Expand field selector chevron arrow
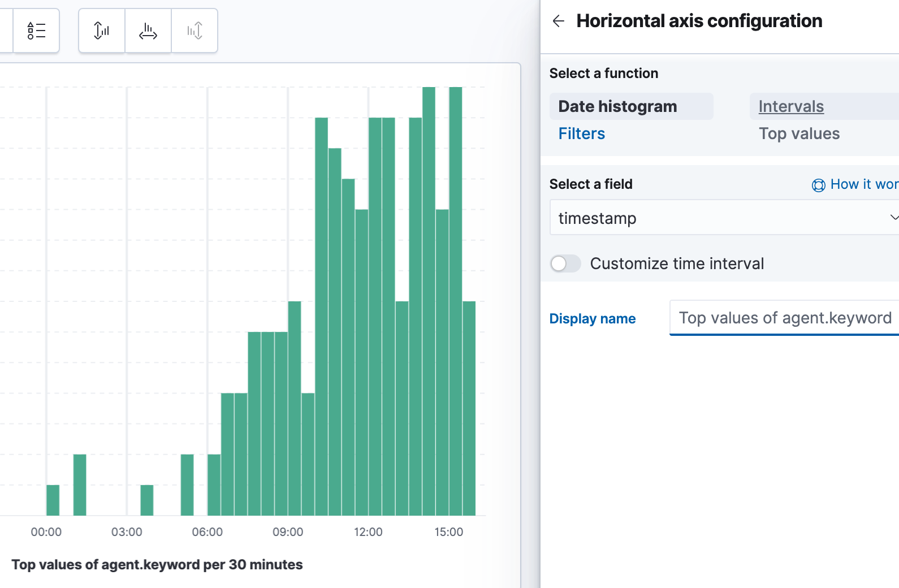899x588 pixels. (893, 218)
